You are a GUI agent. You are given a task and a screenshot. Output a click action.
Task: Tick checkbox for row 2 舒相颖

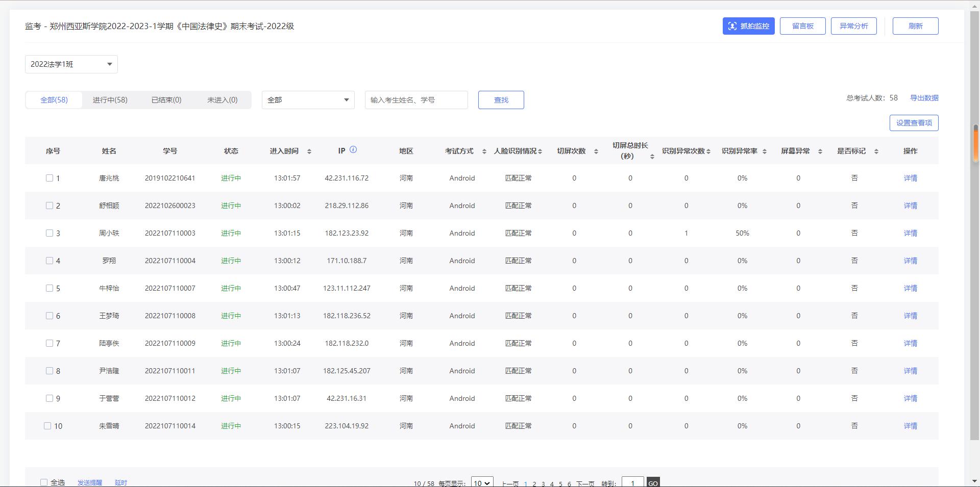(50, 206)
